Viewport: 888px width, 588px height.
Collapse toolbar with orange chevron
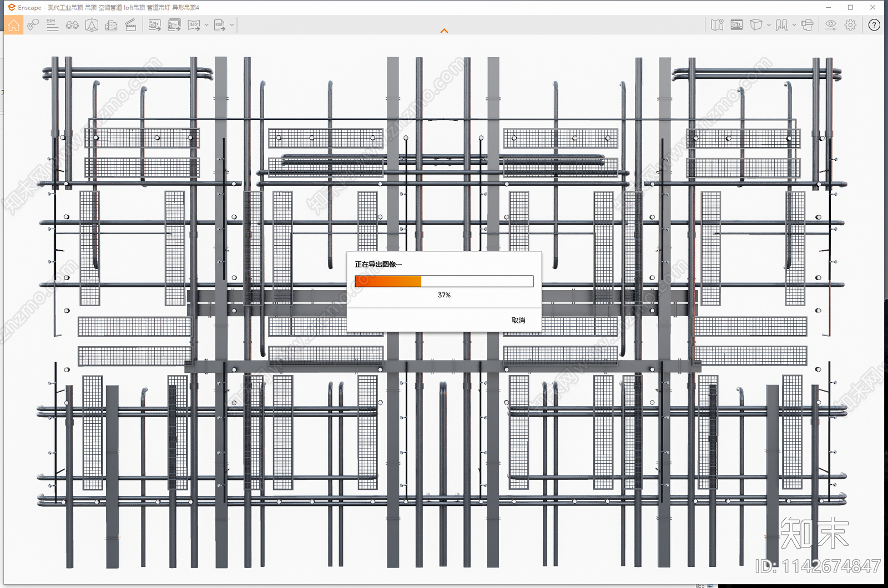tap(444, 31)
